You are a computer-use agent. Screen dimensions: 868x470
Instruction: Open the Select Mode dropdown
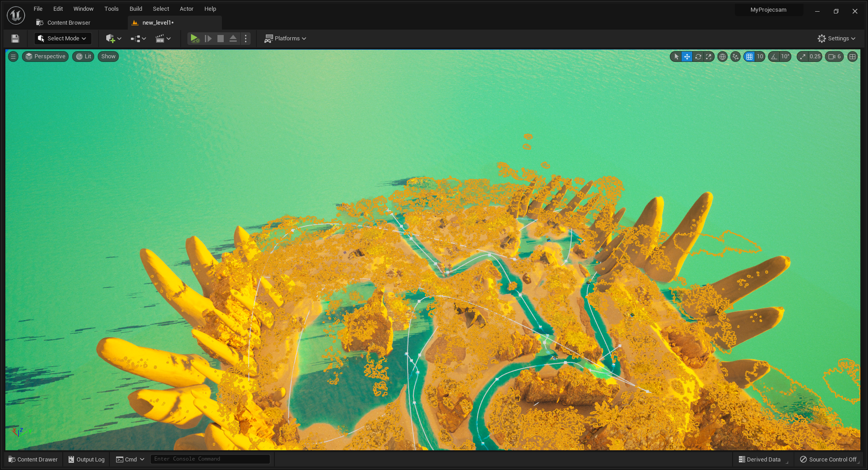coord(63,39)
